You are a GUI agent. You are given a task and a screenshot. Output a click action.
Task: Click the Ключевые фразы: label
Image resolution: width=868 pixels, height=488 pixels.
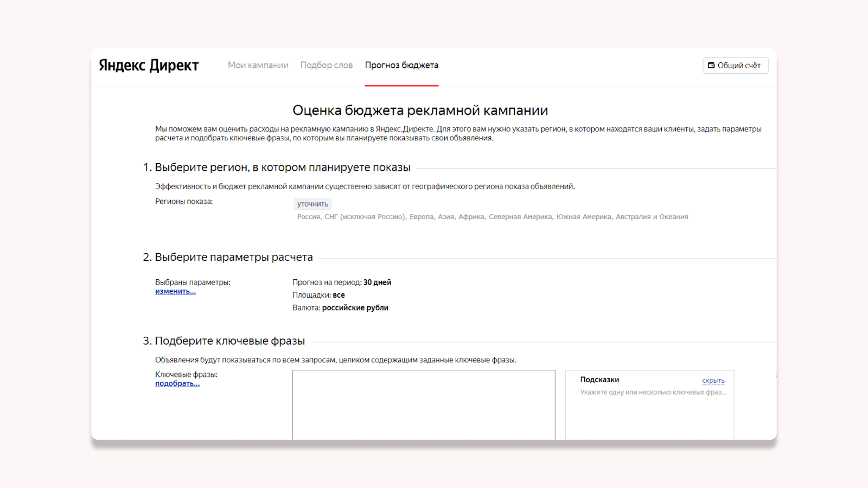click(186, 375)
